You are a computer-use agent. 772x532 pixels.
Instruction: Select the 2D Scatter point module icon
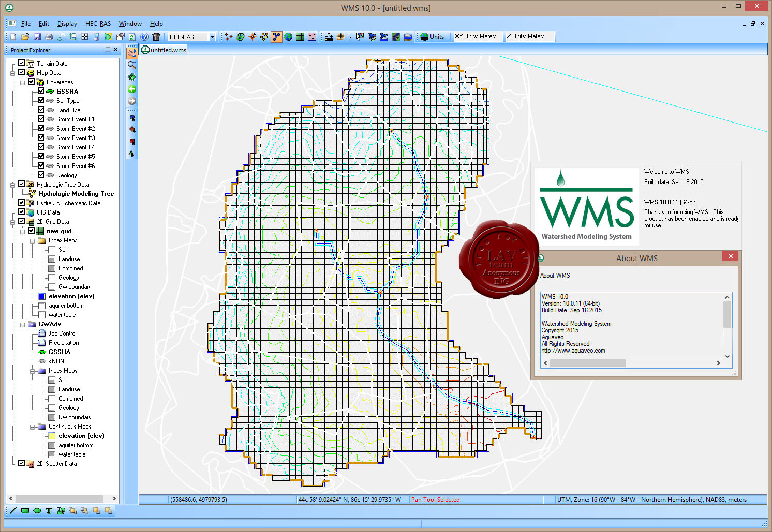(312, 37)
